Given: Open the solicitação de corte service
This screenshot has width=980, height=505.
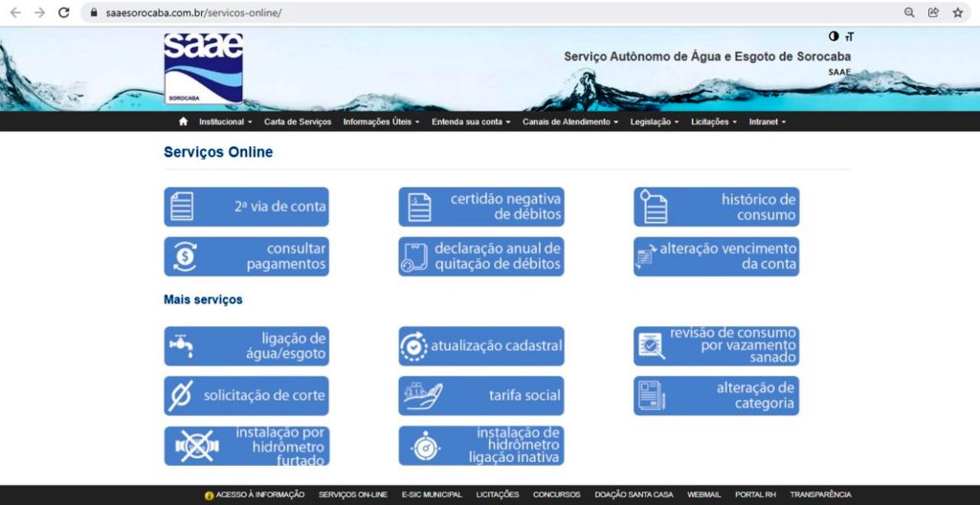Looking at the screenshot, I should 246,396.
